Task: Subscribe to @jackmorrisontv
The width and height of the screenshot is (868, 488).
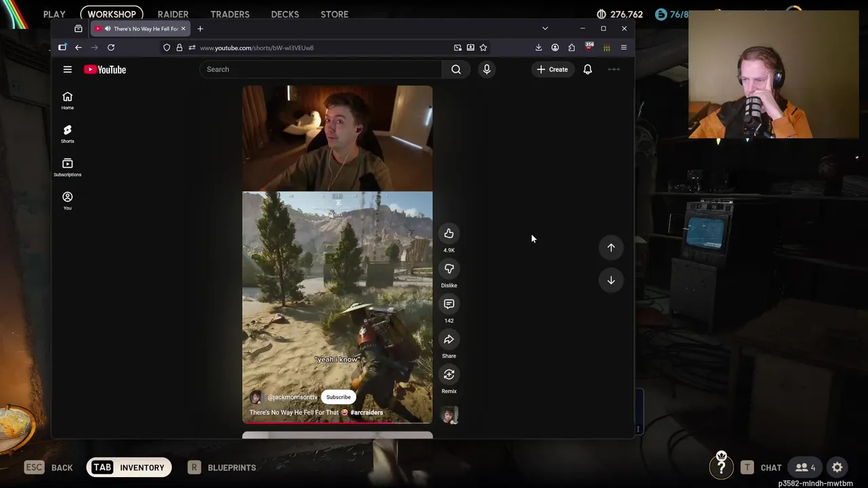Action: pyautogui.click(x=338, y=397)
